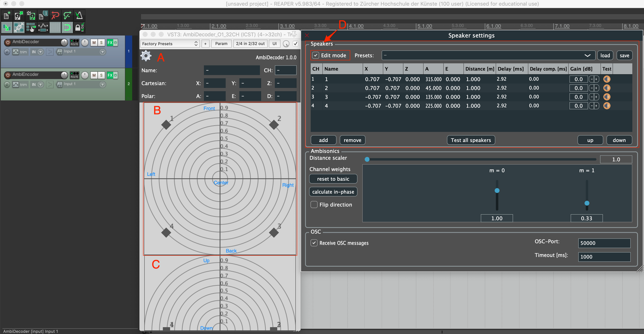Bypass FX on AmbiDecoder track

click(x=116, y=42)
